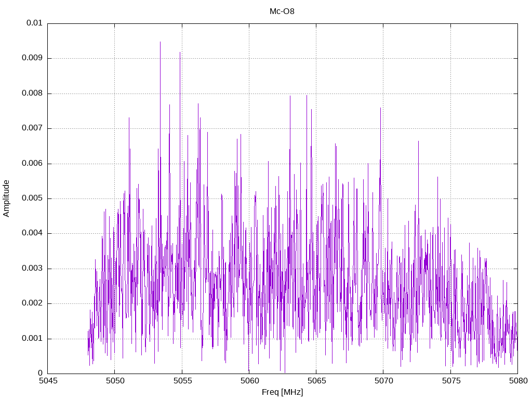
Task: Click the 0 y-axis tick label
Action: point(41,373)
